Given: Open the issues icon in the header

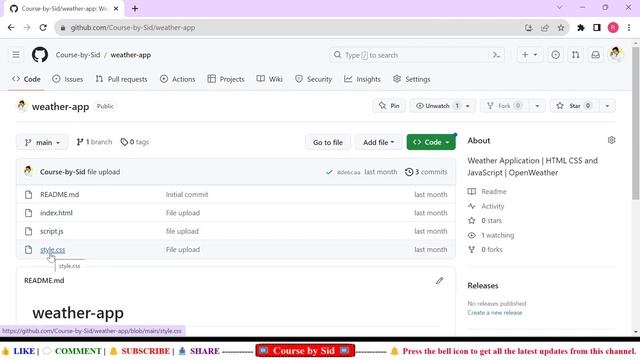Looking at the screenshot, I should click(x=556, y=55).
